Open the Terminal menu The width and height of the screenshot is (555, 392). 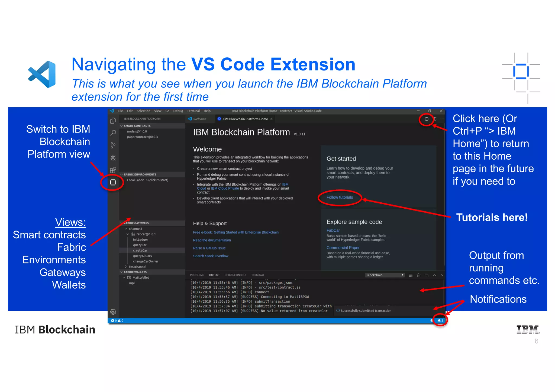(193, 111)
